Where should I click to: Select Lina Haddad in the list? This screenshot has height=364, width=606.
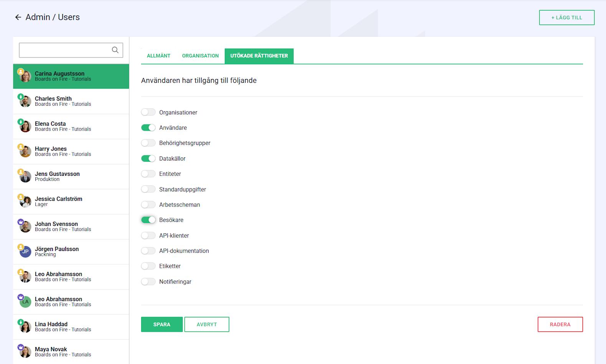pos(71,327)
